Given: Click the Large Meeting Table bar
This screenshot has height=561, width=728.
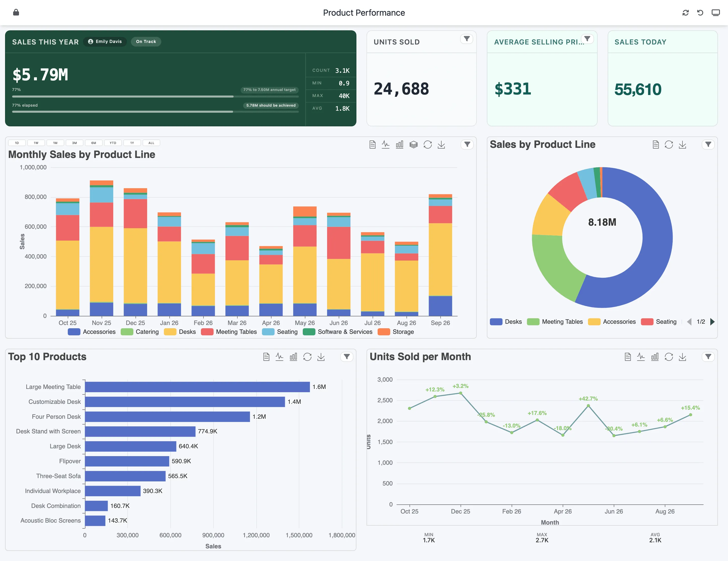Looking at the screenshot, I should coord(197,387).
